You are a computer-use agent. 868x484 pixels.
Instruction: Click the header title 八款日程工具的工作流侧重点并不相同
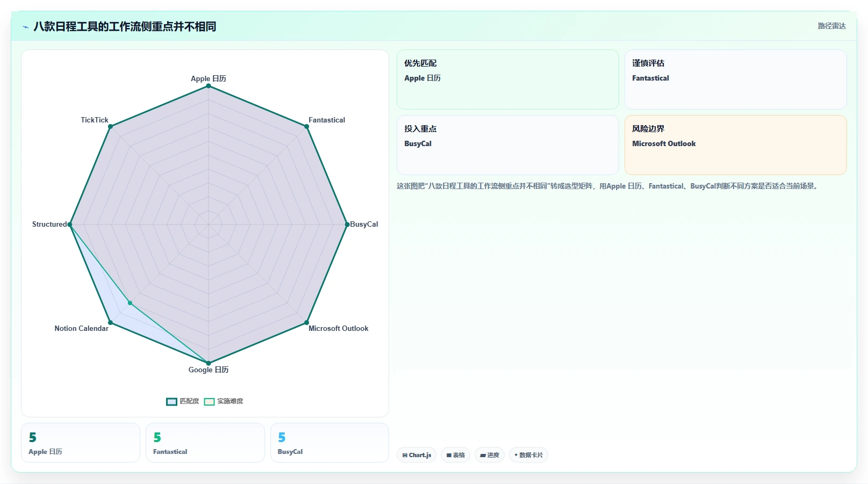(125, 26)
